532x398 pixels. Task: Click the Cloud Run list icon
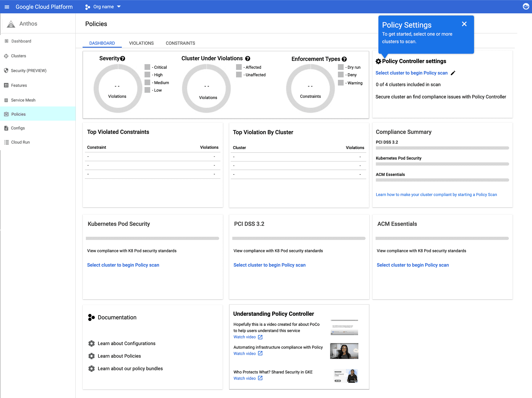(6, 142)
